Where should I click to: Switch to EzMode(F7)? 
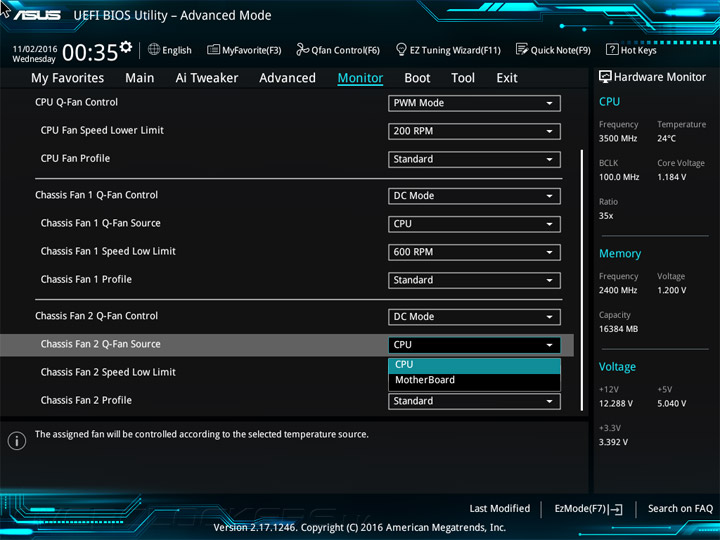coord(589,509)
